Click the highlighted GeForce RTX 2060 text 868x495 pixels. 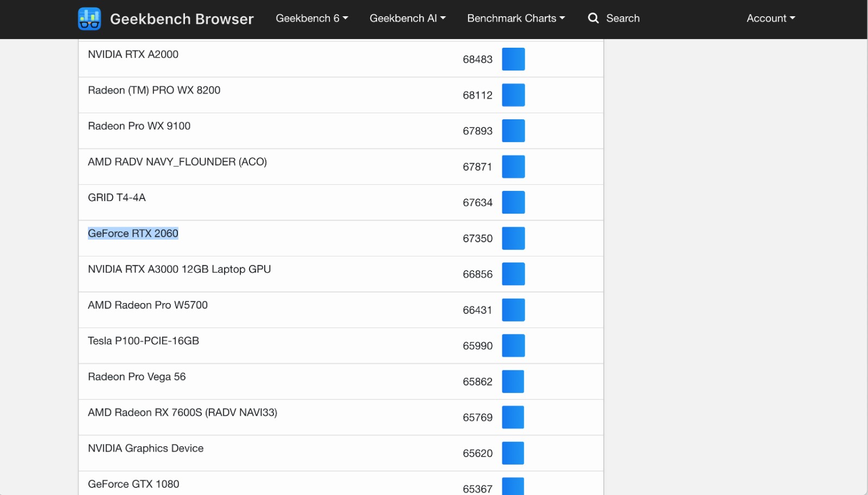(133, 233)
